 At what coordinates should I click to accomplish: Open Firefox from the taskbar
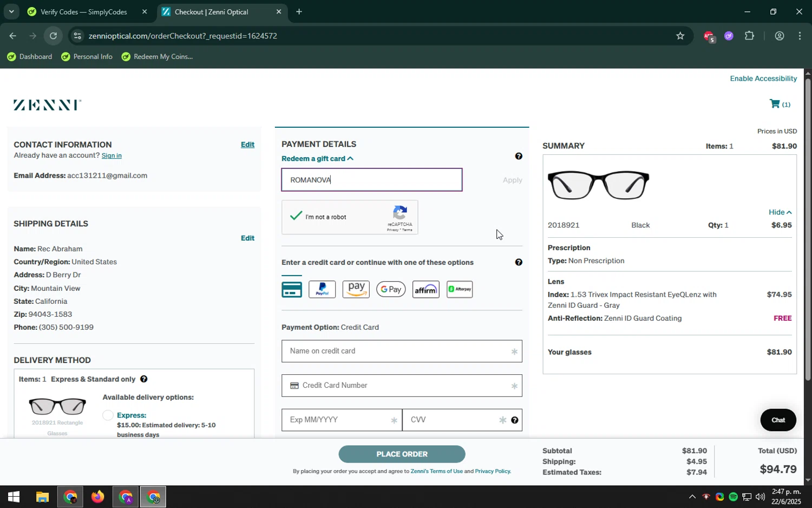tap(97, 497)
